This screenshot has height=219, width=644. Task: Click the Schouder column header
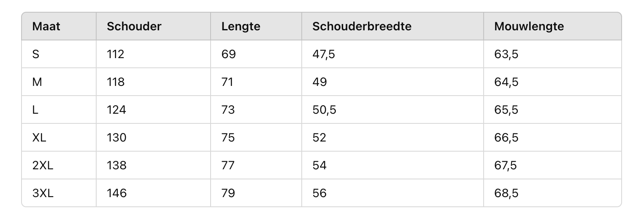[x=134, y=27]
